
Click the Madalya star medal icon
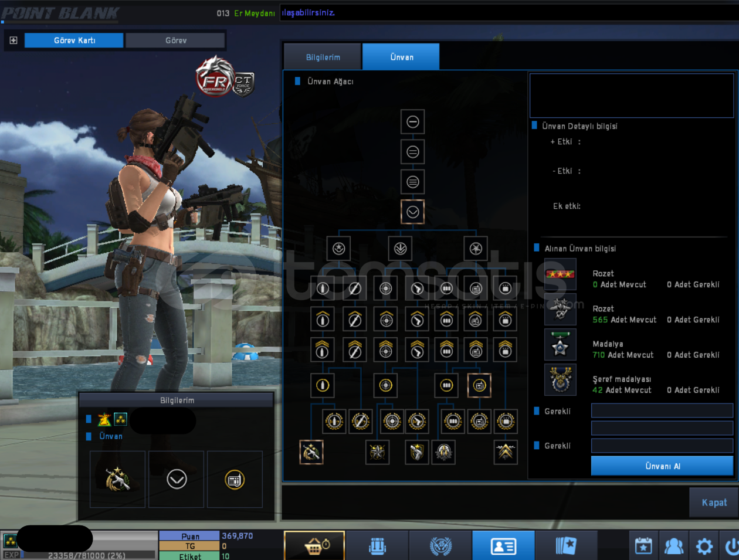pyautogui.click(x=560, y=345)
